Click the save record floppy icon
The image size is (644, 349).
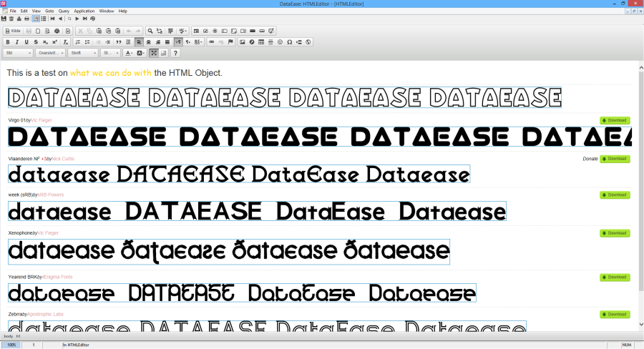point(4,19)
